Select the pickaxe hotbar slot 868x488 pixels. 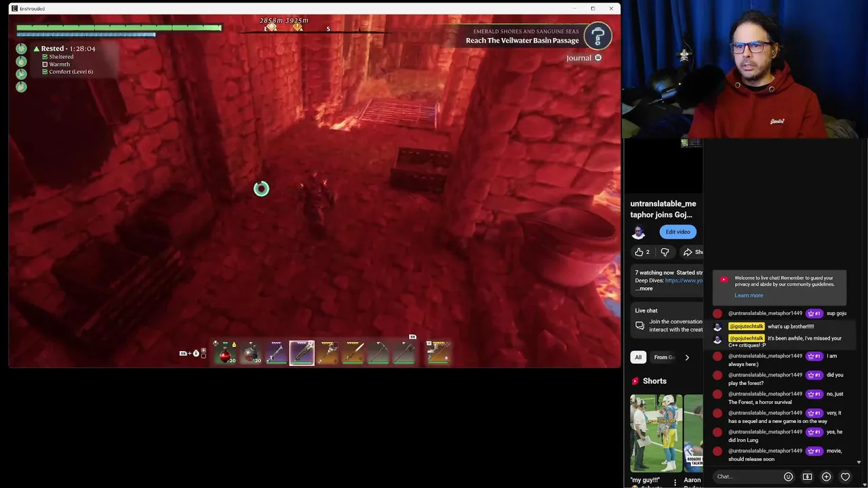tap(378, 352)
